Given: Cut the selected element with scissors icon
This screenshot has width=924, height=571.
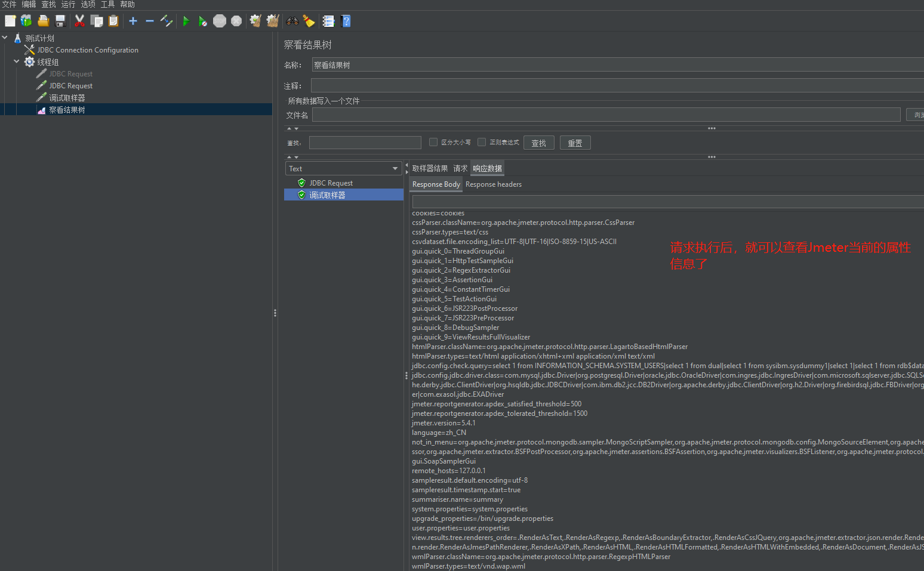Looking at the screenshot, I should (79, 21).
